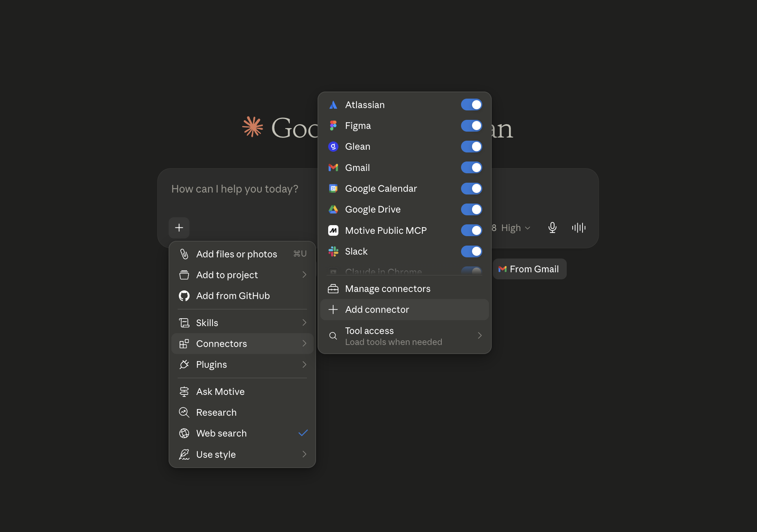This screenshot has height=532, width=757.
Task: Click the Google Drive logo icon
Action: pyautogui.click(x=333, y=209)
